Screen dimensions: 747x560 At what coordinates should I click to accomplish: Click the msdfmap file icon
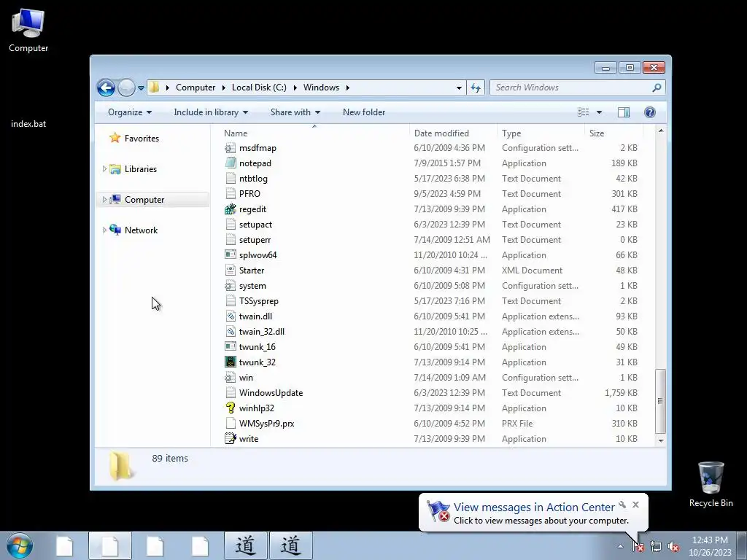click(x=230, y=148)
